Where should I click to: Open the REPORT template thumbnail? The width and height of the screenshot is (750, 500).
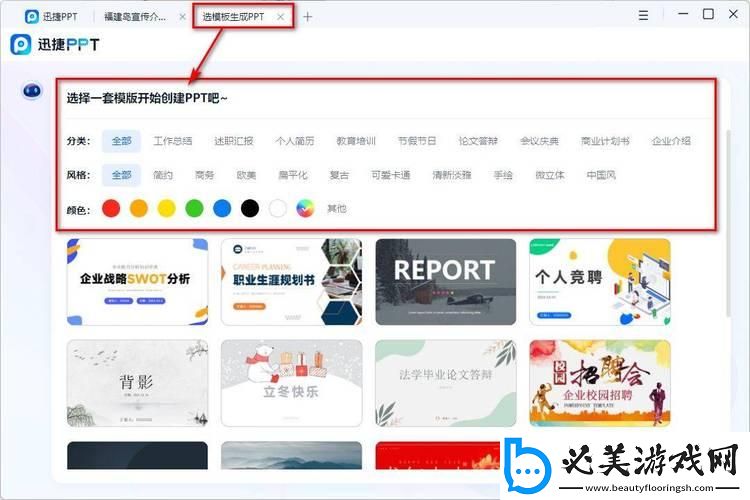pyautogui.click(x=445, y=281)
